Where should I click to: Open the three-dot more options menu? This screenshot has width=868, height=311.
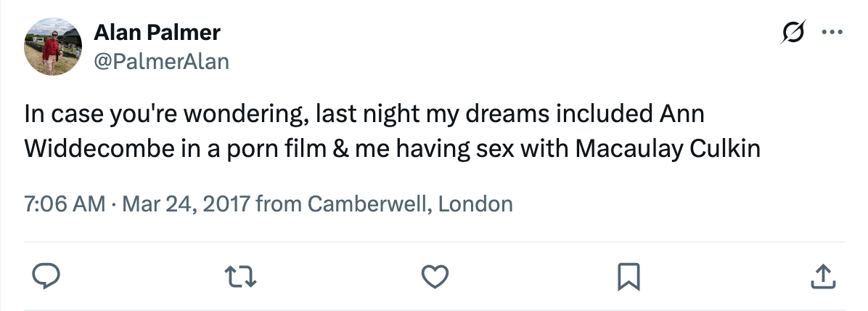point(829,33)
